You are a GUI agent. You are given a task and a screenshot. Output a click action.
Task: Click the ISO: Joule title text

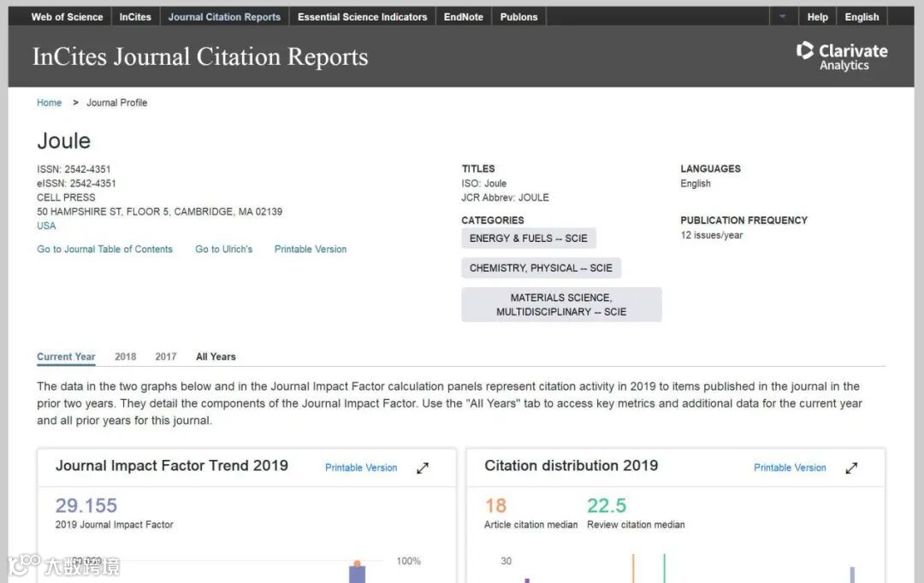click(x=483, y=183)
